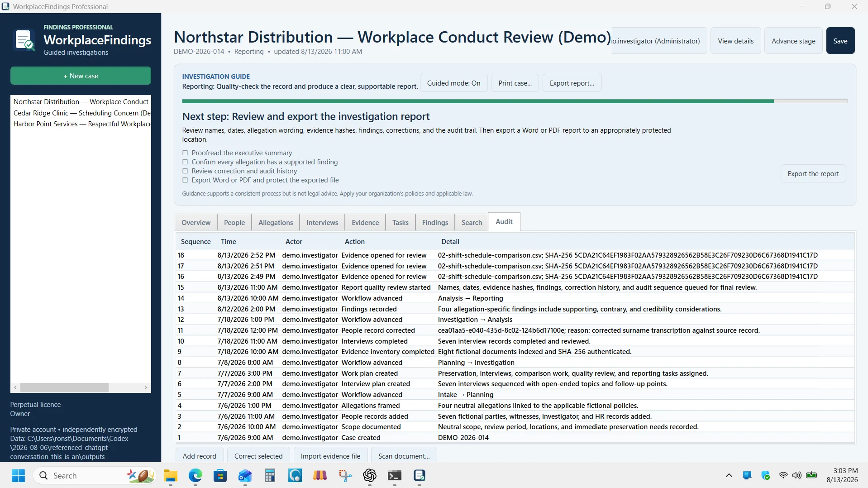Select audit row 'Case created'

[515, 438]
